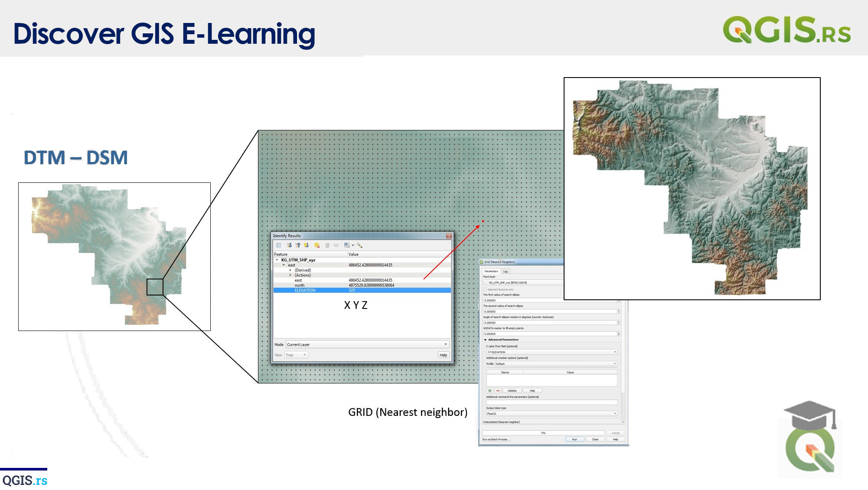Click the Run button in Grid Nearest Neighbor dialog
Image resolution: width=868 pixels, height=490 pixels.
(x=574, y=440)
